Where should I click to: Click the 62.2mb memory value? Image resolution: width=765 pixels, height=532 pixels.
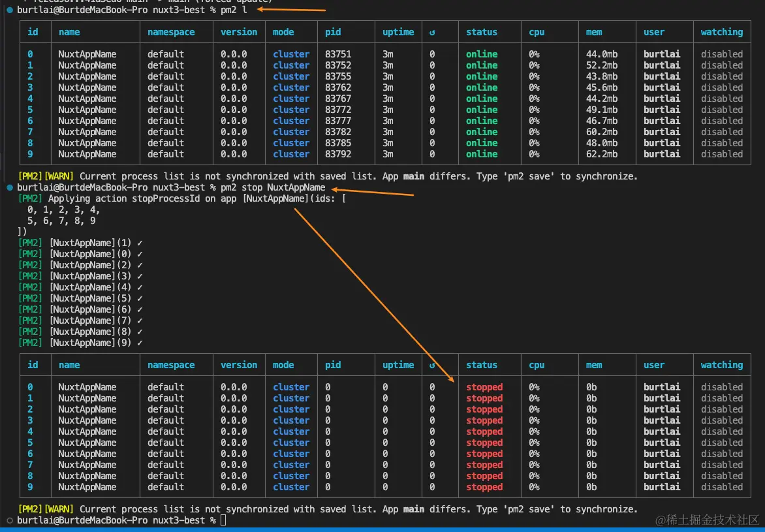602,154
